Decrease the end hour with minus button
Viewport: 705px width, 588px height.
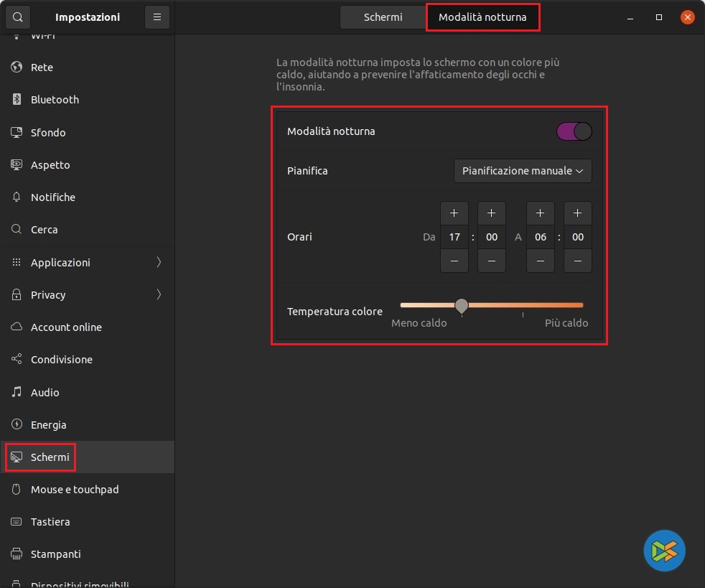point(540,261)
